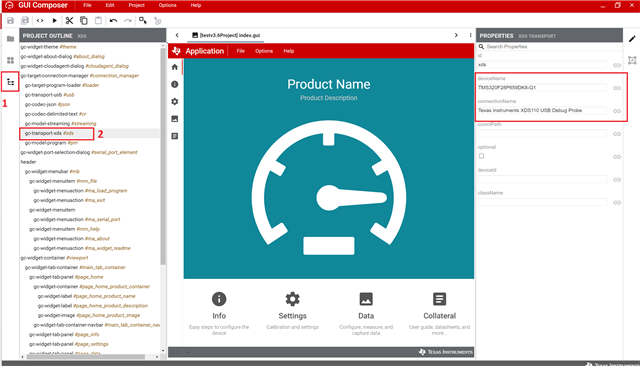
Task: Click binding link icon for deviceName
Action: coord(617,88)
